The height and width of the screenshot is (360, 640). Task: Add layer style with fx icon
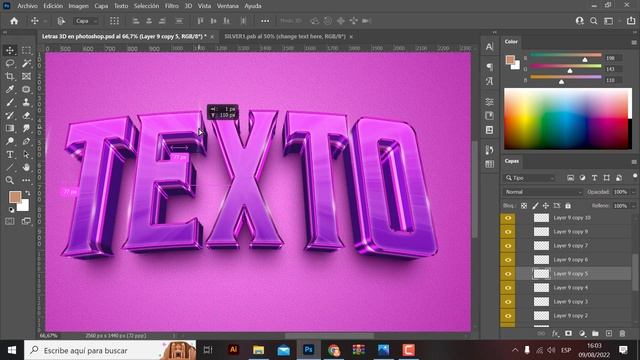click(x=555, y=333)
